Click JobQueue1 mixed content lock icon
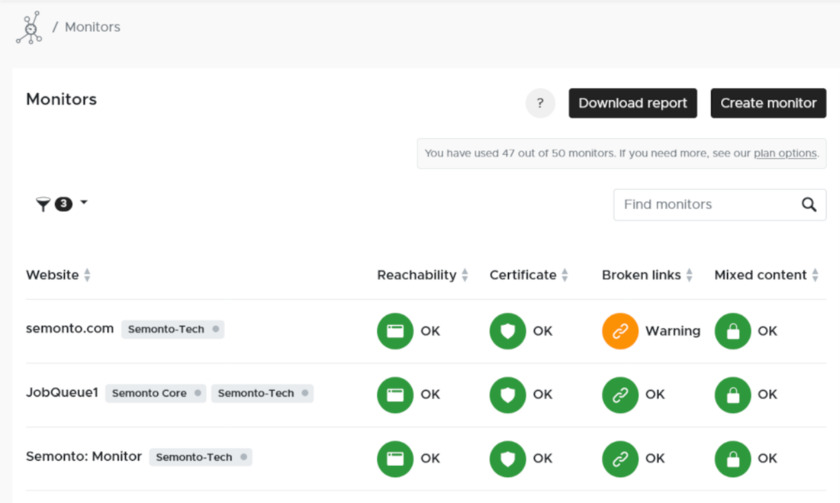 point(733,395)
